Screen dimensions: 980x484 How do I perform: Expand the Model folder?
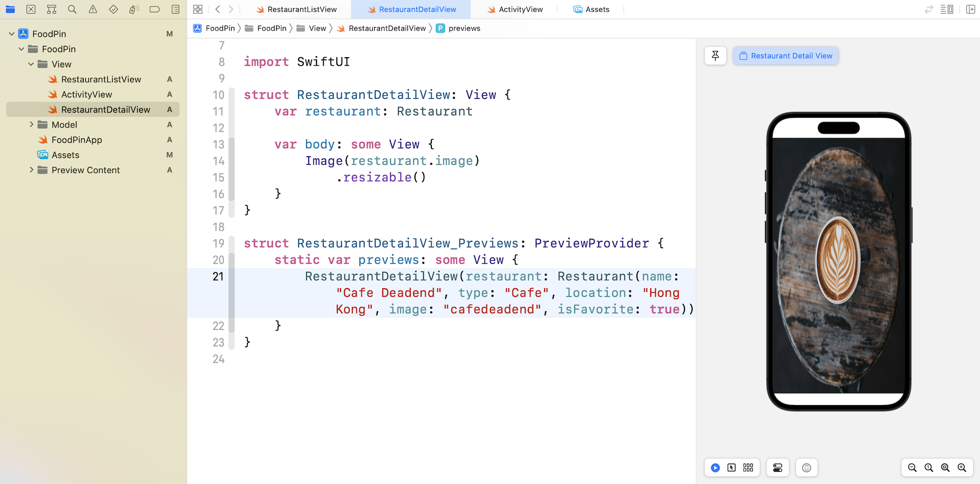click(31, 124)
